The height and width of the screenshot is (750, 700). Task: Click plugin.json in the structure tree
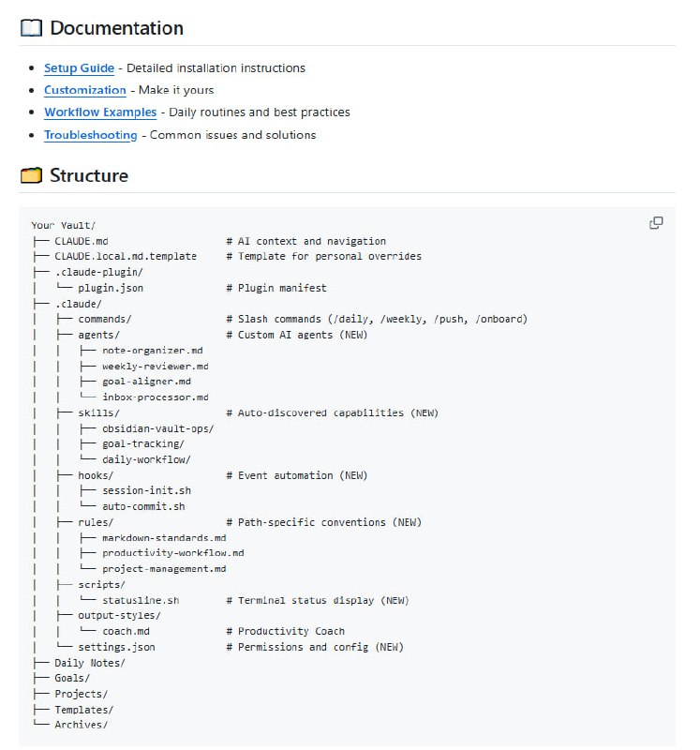tap(111, 288)
